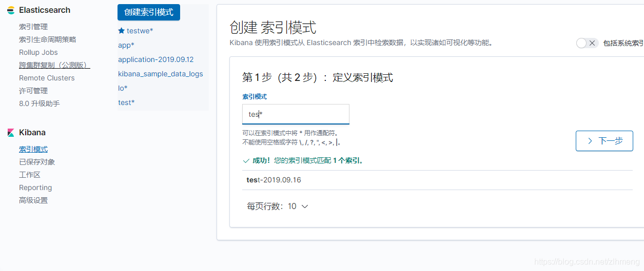Open the application-2019.09.12 index pattern
This screenshot has height=271, width=644.
156,59
